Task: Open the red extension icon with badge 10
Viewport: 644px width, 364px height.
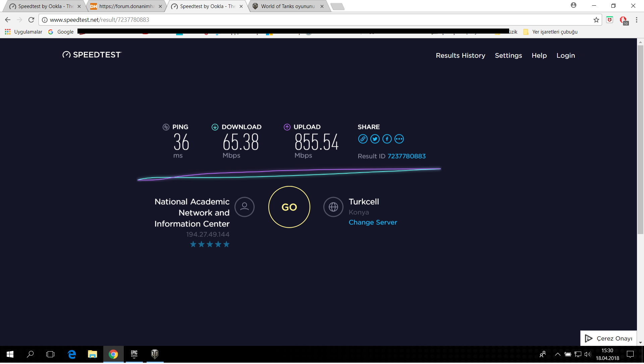Action: (x=624, y=20)
